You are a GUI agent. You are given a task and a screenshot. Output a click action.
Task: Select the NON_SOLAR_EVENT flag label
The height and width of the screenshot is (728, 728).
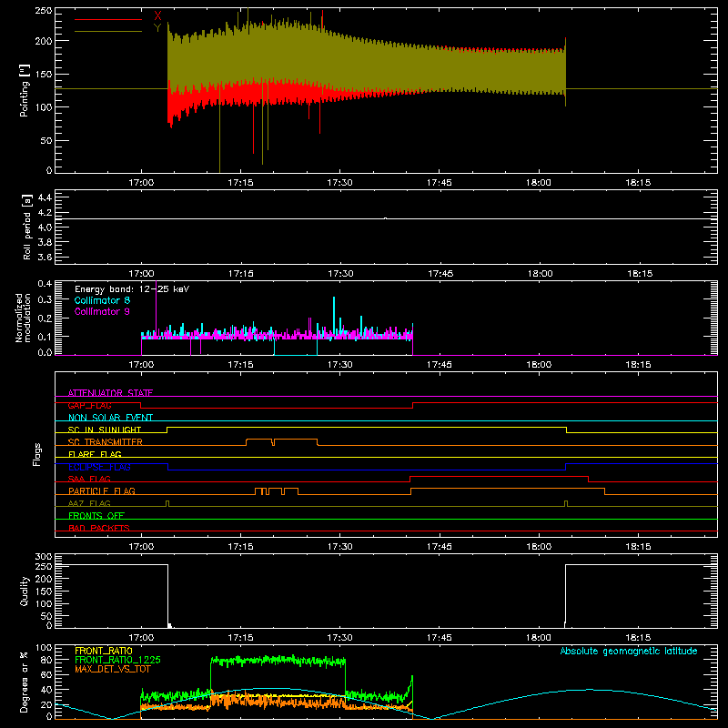pos(110,418)
